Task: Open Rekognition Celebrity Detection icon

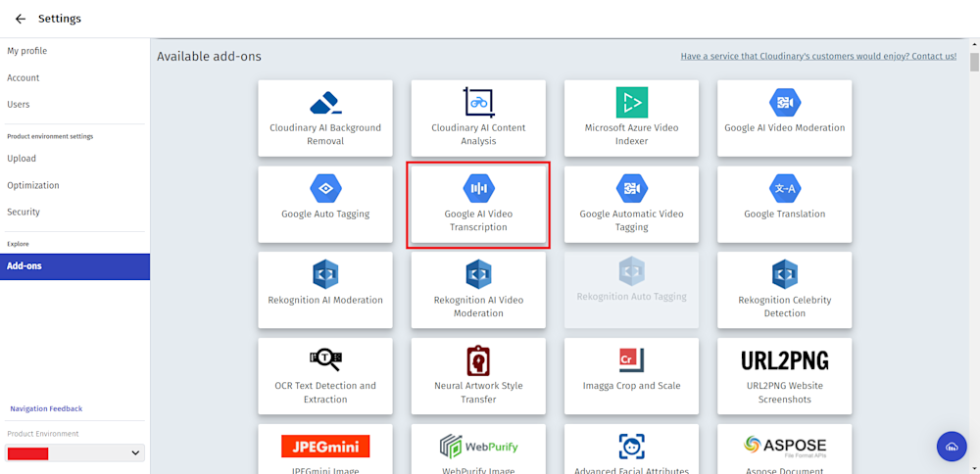Action: pyautogui.click(x=785, y=275)
